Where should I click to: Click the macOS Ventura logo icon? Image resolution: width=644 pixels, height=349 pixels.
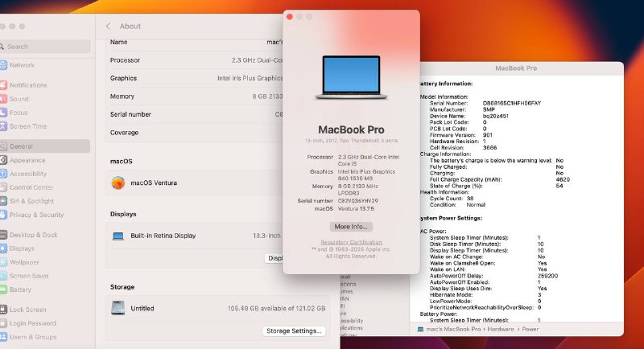[x=118, y=183]
